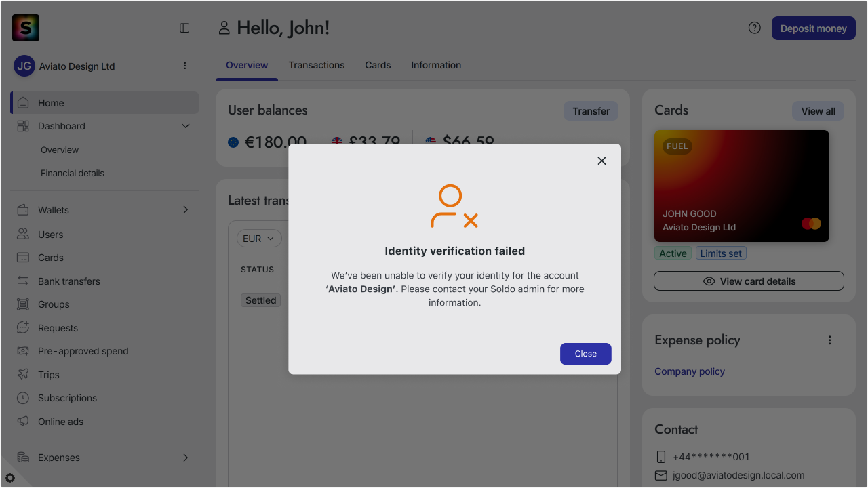Click the failed identity user icon

pos(454,206)
